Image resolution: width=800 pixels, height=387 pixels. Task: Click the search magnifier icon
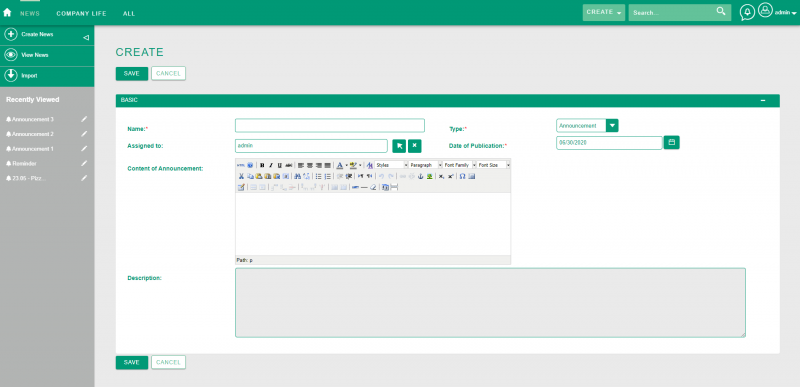(721, 12)
